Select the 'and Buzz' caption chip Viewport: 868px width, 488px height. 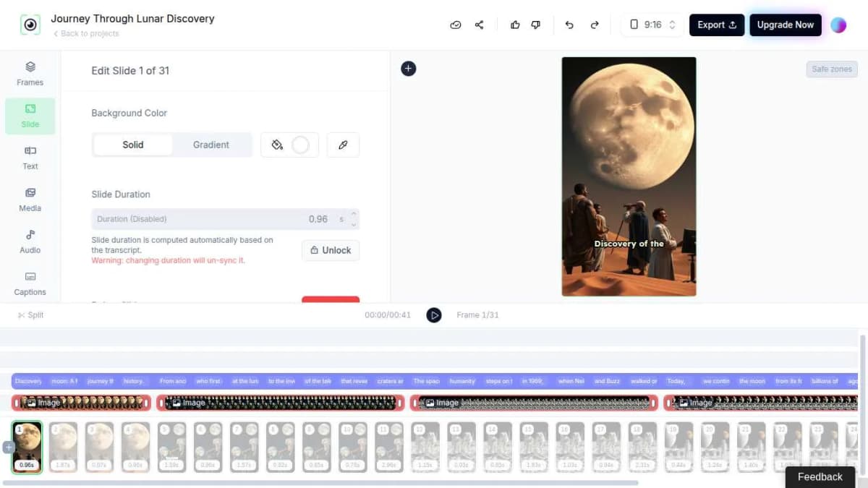pos(607,381)
